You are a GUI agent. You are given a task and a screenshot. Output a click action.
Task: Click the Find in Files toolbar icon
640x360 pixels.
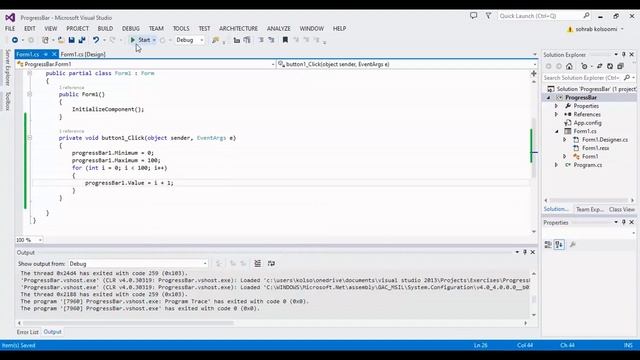215,40
